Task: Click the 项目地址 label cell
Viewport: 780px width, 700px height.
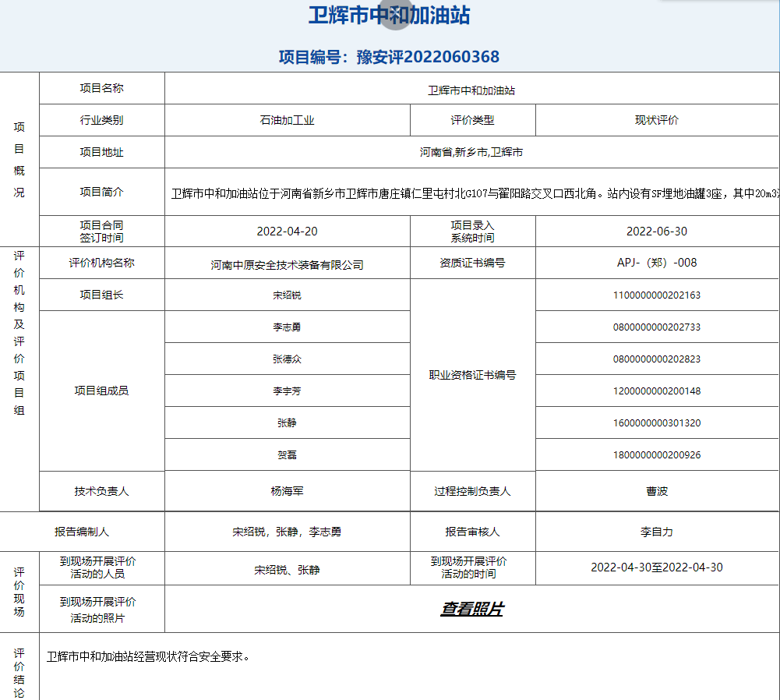Action: click(101, 152)
